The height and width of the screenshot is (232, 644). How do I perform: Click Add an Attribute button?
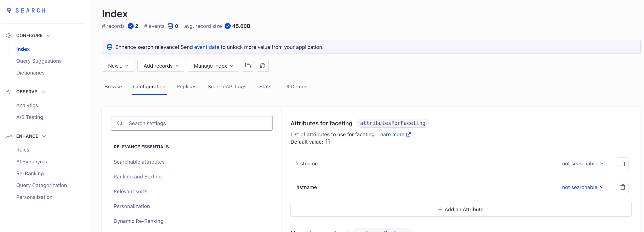click(461, 209)
